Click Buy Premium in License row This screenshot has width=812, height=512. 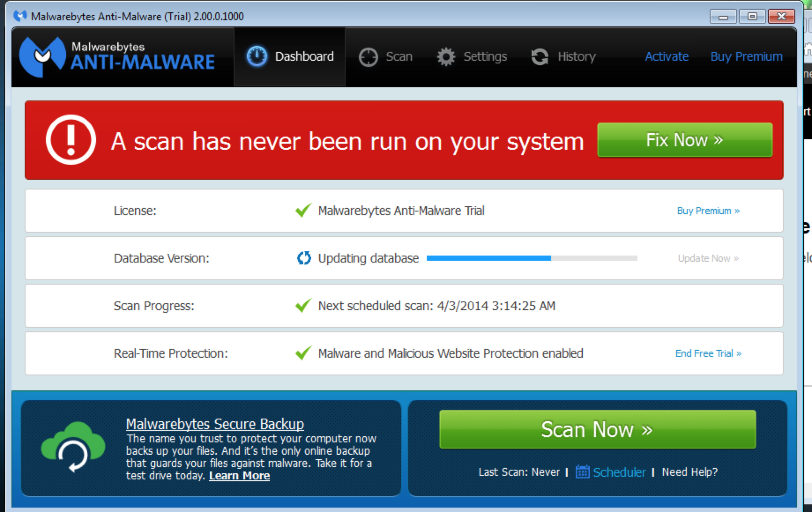708,211
